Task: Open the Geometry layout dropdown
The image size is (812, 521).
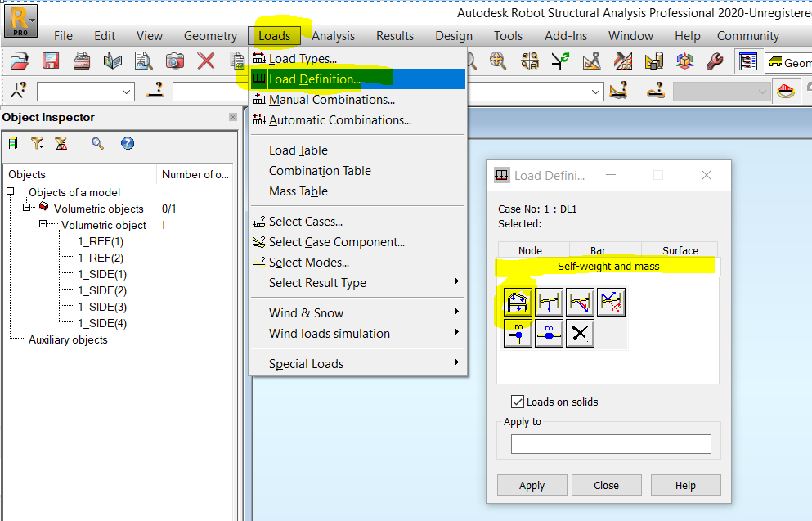Action: click(789, 63)
